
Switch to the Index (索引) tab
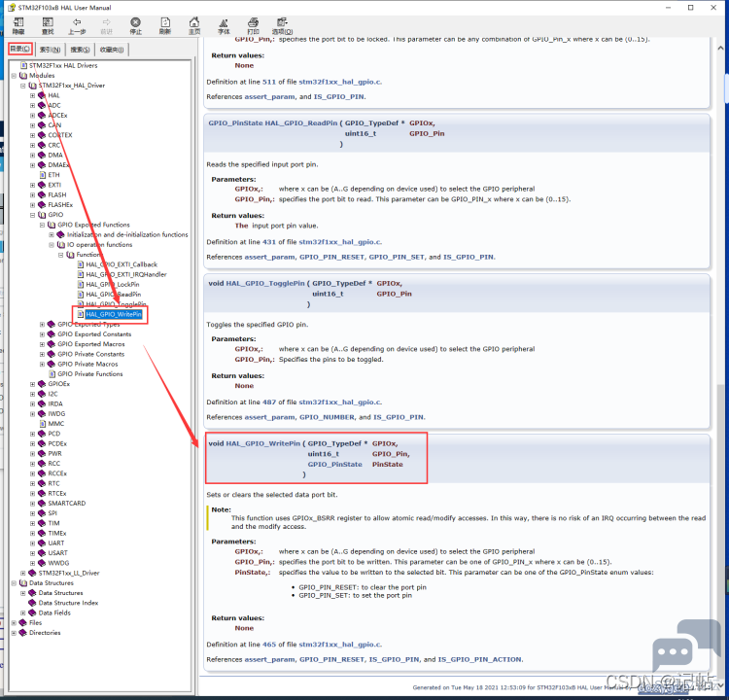50,50
